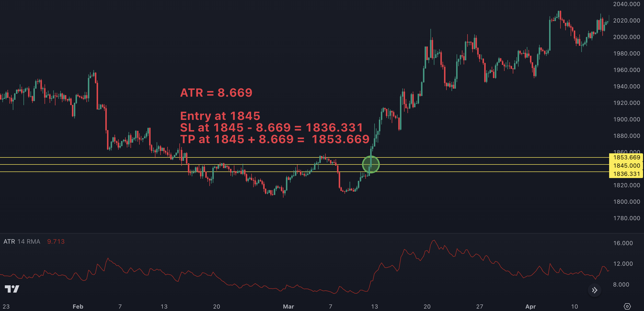644x311 pixels.
Task: Click the 2040.000 price axis label
Action: [x=626, y=4]
